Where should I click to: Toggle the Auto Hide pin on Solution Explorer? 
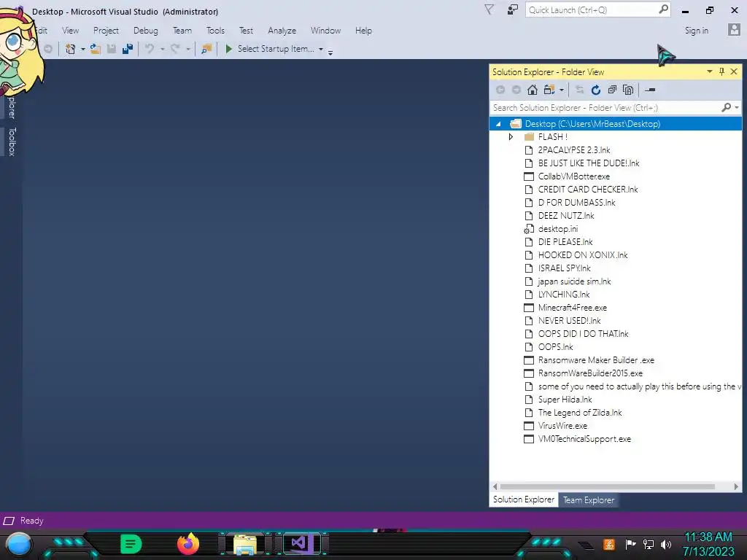721,71
